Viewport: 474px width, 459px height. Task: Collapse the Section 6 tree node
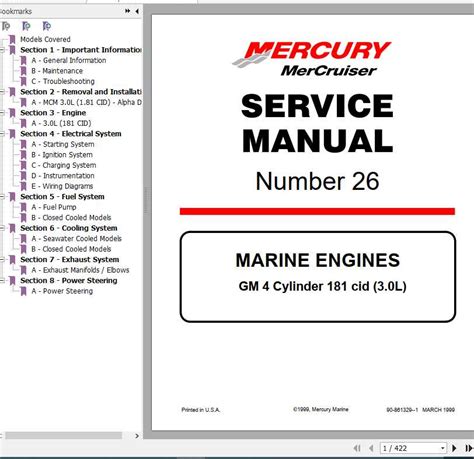click(x=2, y=228)
